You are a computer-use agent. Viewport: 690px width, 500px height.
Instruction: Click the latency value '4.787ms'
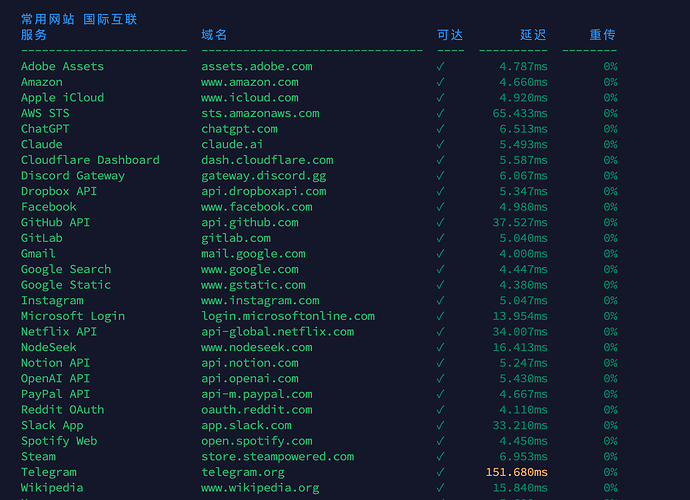point(523,66)
